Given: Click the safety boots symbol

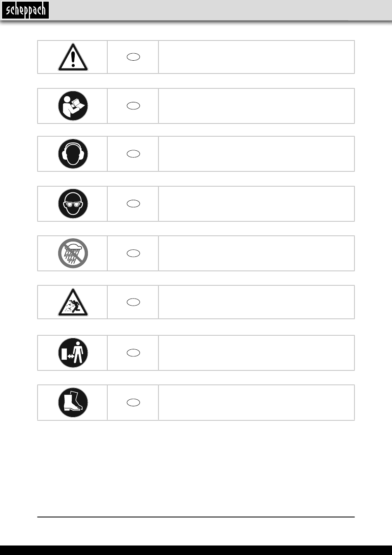Looking at the screenshot, I should 73,403.
